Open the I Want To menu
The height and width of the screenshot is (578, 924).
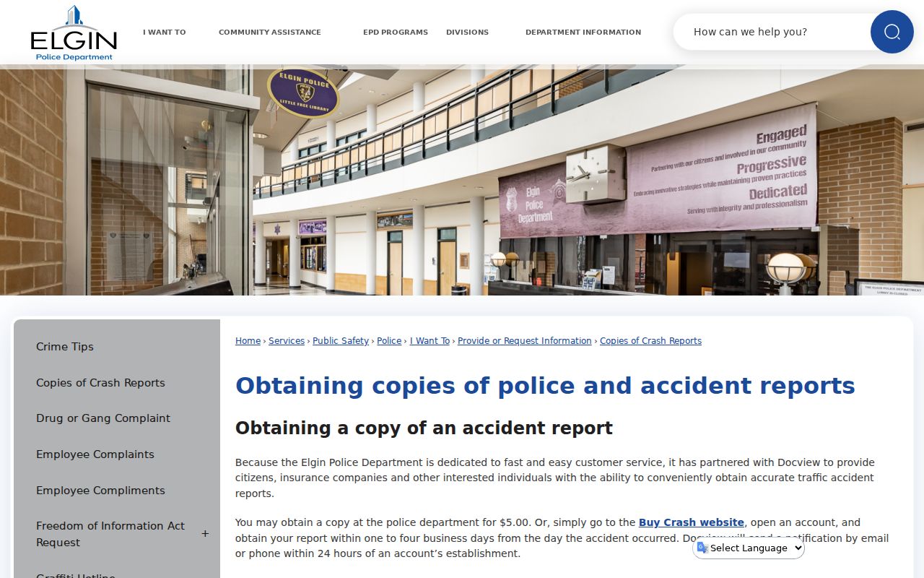[x=164, y=32]
